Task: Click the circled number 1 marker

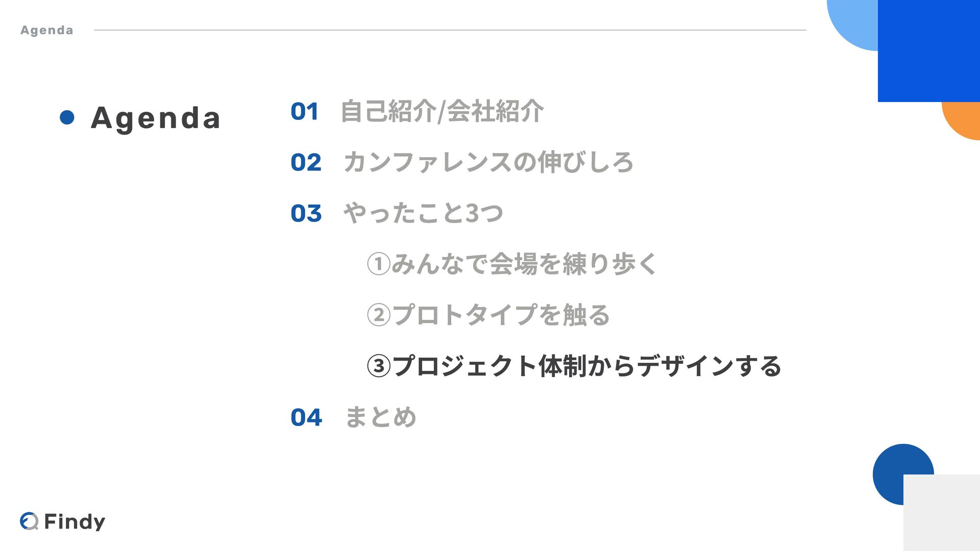Action: [379, 264]
